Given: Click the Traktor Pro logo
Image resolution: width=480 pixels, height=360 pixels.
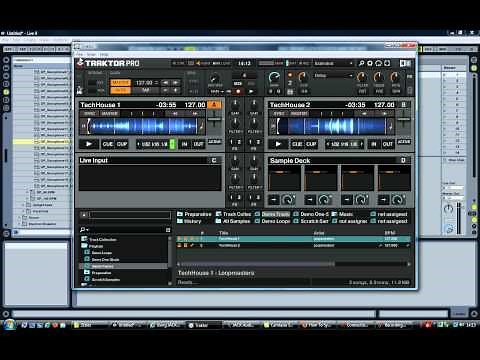Looking at the screenshot, I should (x=108, y=63).
